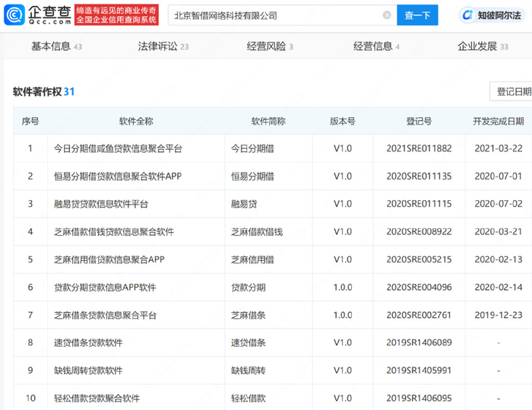Click the 查一下 search button
Viewport: 532px width, 410px height.
click(x=417, y=15)
